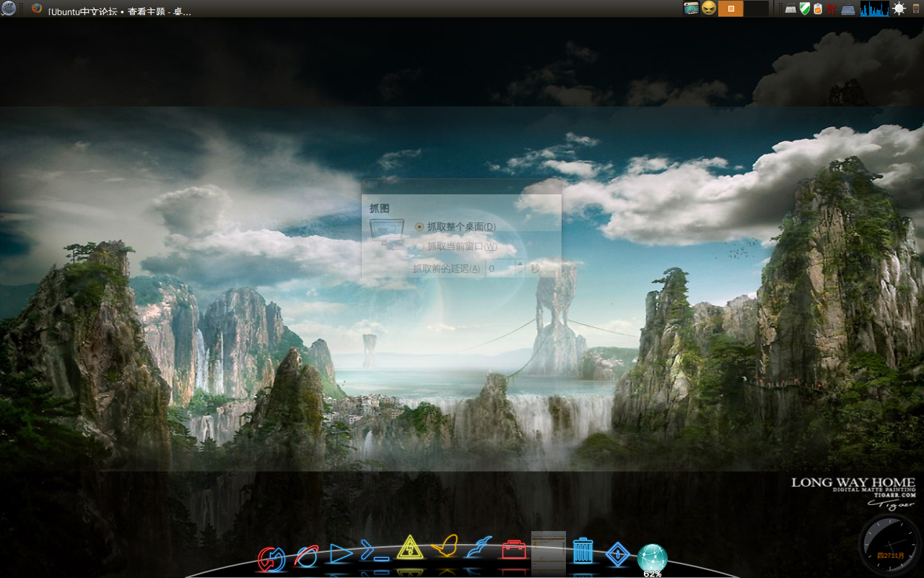Image resolution: width=924 pixels, height=578 pixels.
Task: Switch to the dark second workspace
Action: [756, 9]
